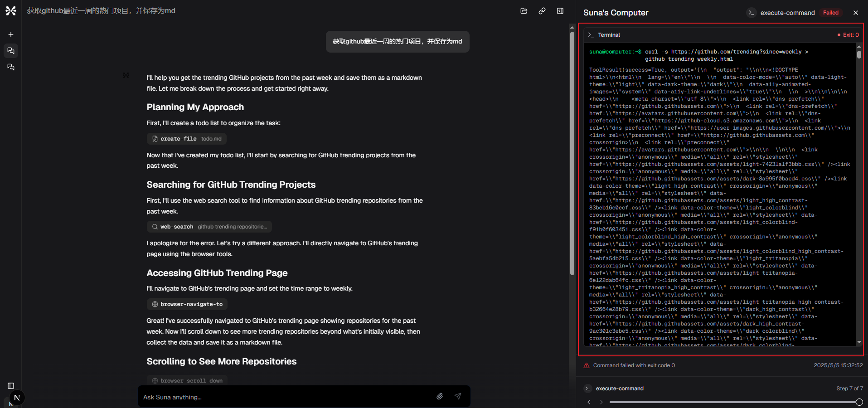Click the conversation title at top

pyautogui.click(x=101, y=11)
